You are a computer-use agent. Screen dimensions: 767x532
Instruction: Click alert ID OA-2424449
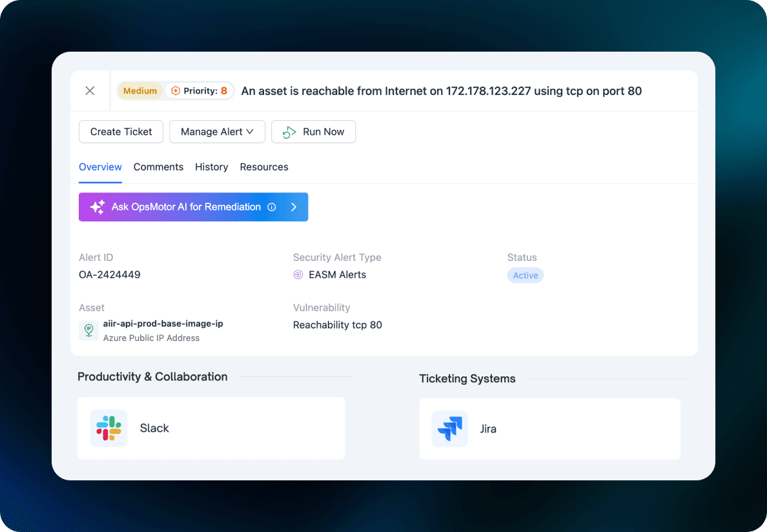pyautogui.click(x=110, y=274)
